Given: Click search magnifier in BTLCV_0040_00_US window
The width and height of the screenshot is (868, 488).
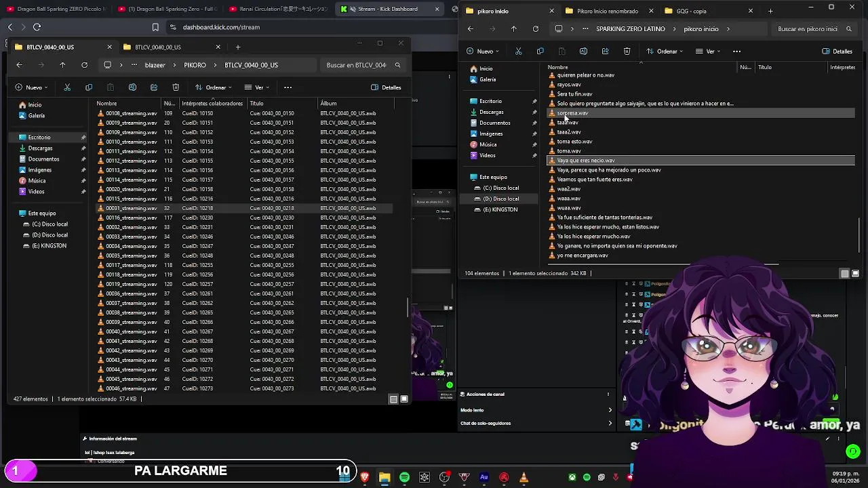Looking at the screenshot, I should (397, 65).
